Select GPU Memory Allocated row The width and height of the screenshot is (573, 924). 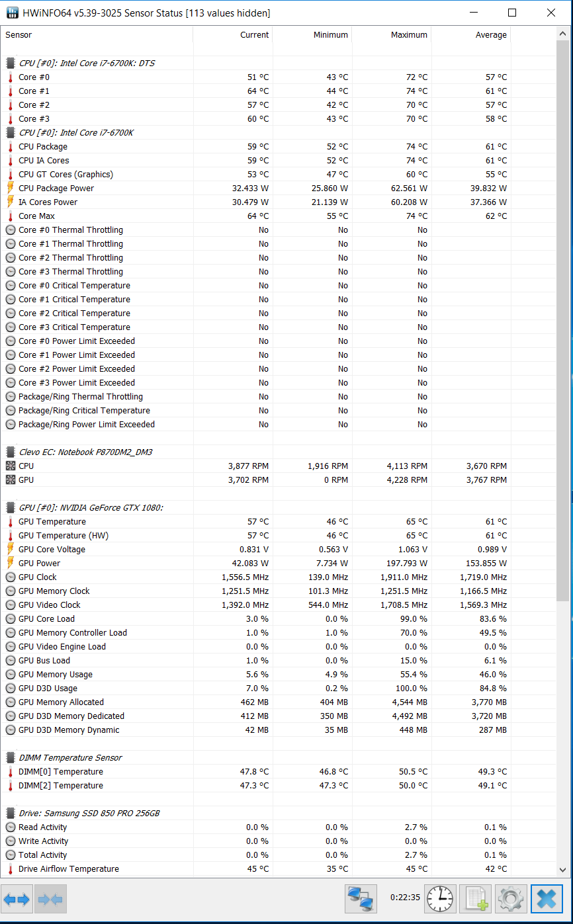(279, 702)
